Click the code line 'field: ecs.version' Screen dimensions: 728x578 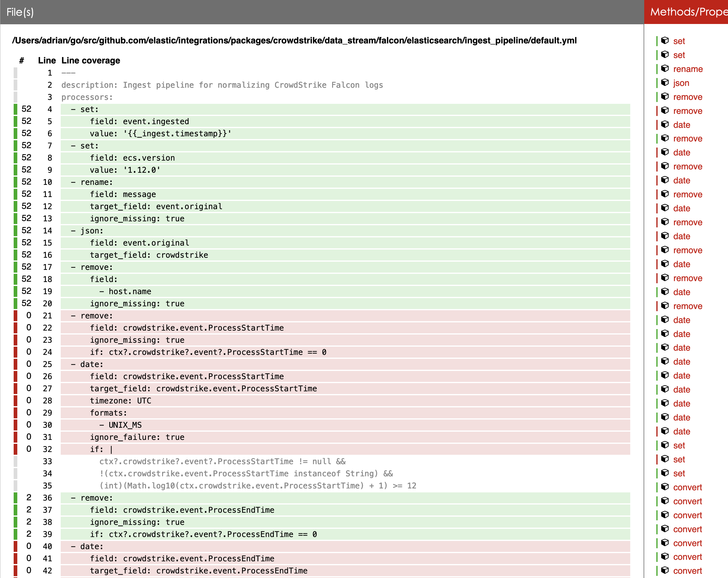pyautogui.click(x=132, y=158)
